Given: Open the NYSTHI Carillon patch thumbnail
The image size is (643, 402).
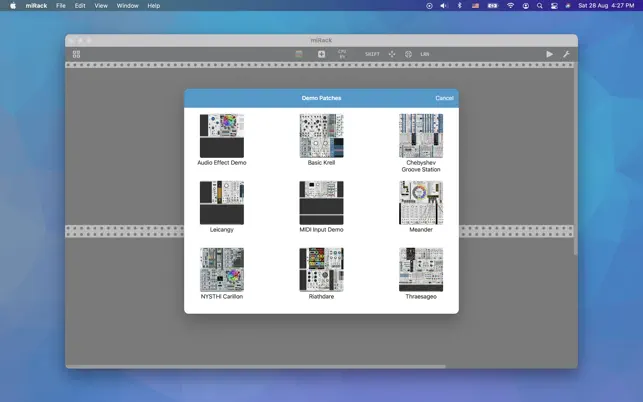Looking at the screenshot, I should (222, 270).
